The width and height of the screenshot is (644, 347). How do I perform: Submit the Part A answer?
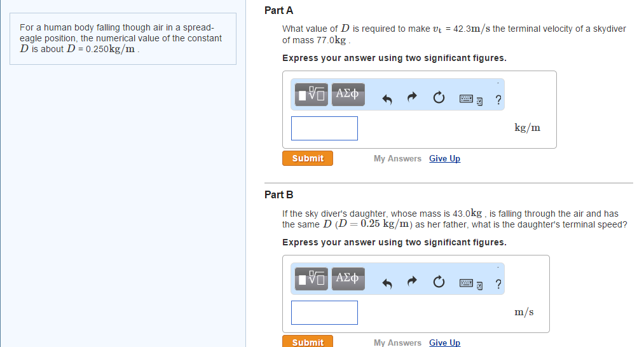click(x=308, y=158)
